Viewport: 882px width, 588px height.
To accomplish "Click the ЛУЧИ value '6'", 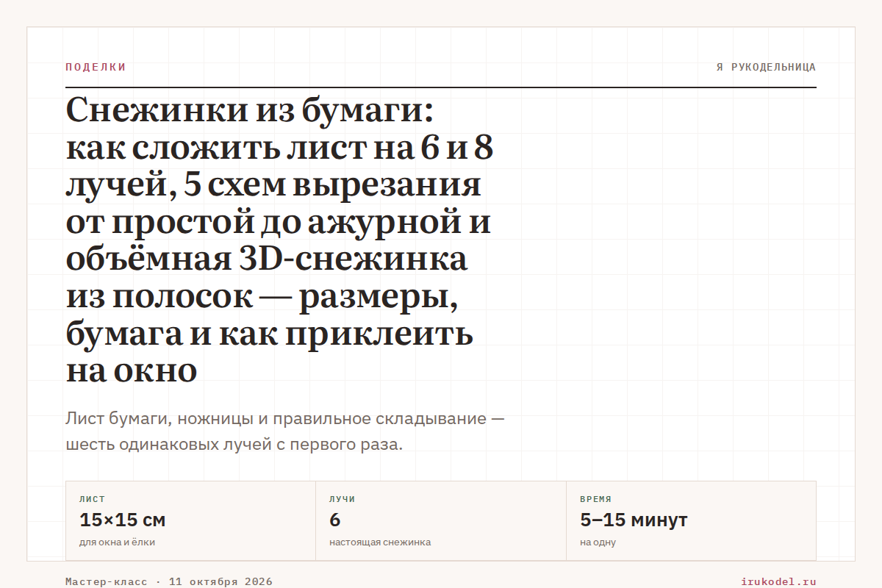I will pyautogui.click(x=335, y=520).
